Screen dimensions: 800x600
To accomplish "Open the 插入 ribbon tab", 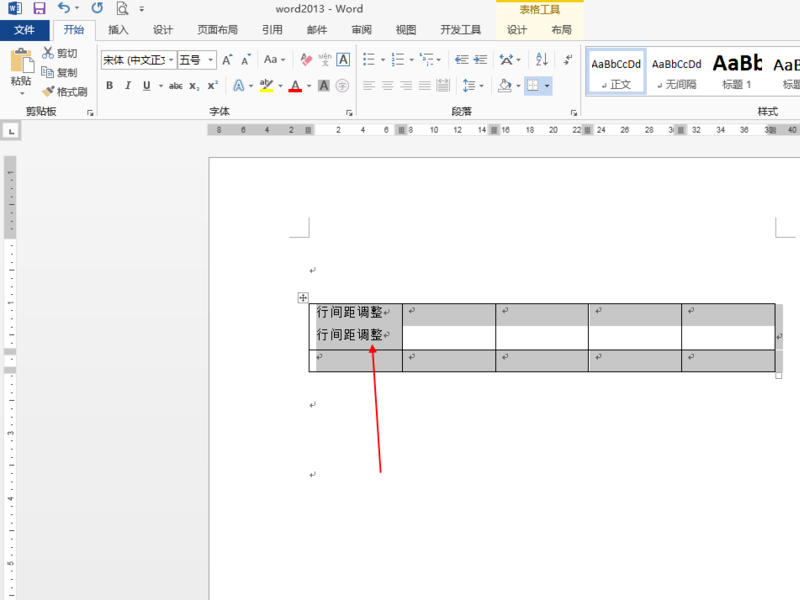I will coord(118,30).
